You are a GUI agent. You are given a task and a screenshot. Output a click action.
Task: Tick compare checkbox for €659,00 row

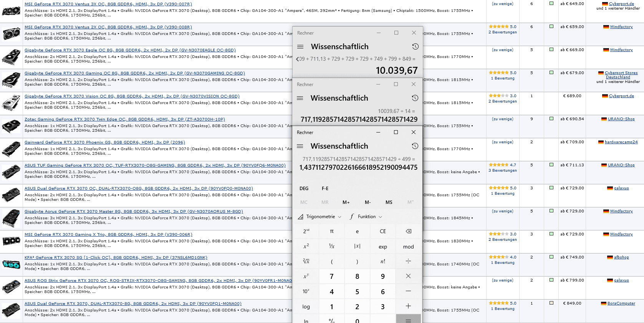pyautogui.click(x=551, y=27)
